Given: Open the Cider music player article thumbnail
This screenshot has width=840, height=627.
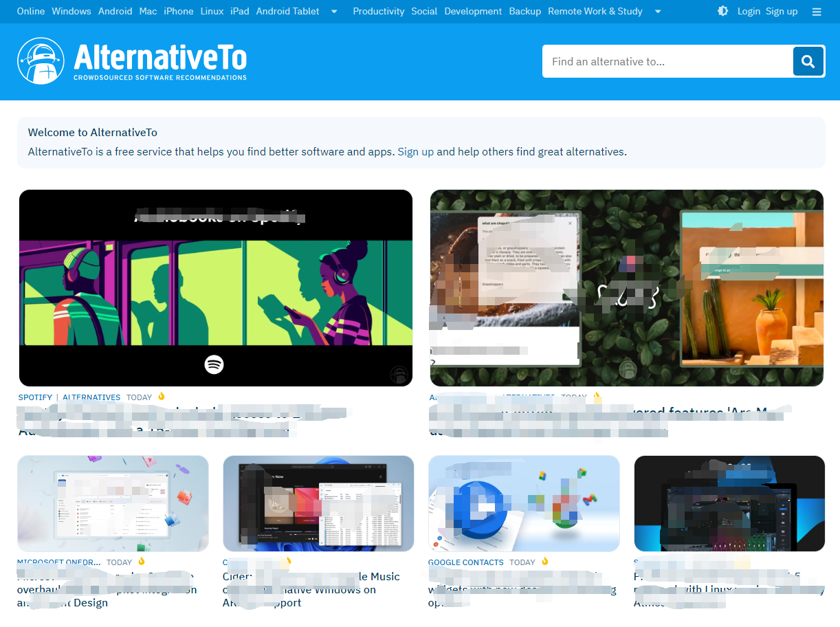Looking at the screenshot, I should point(318,503).
